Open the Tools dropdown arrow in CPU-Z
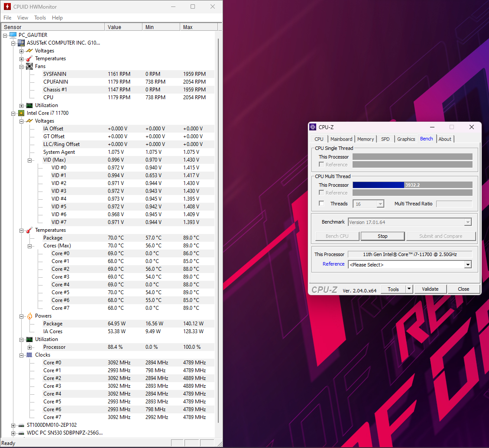This screenshot has width=489, height=448. (x=408, y=289)
